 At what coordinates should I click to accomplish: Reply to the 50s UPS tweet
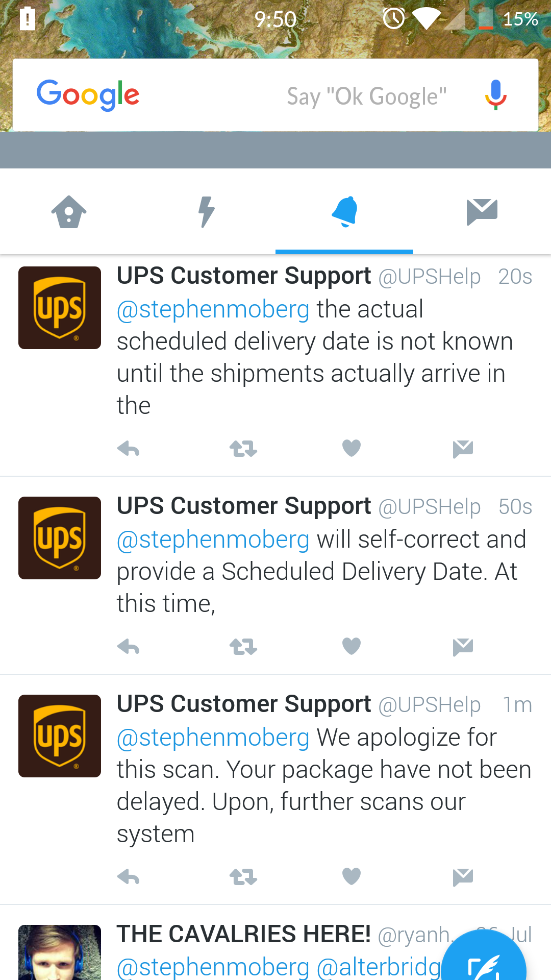[x=128, y=647]
